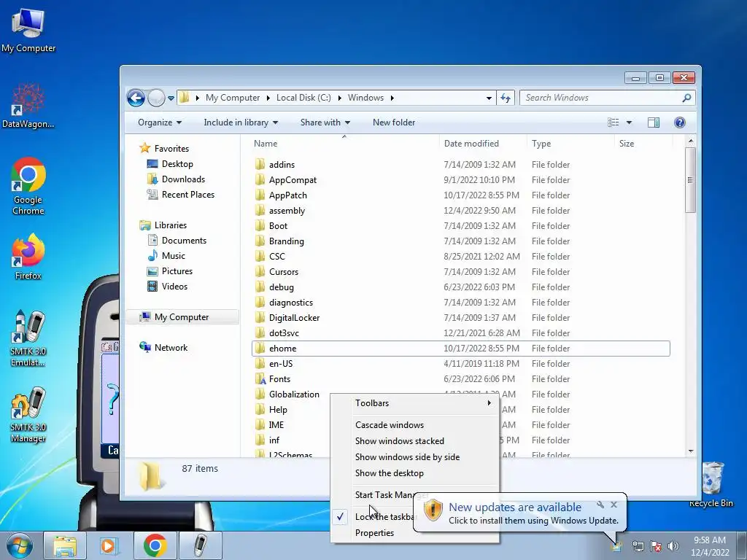This screenshot has height=560, width=747.
Task: Select Network in navigation pane
Action: [171, 348]
